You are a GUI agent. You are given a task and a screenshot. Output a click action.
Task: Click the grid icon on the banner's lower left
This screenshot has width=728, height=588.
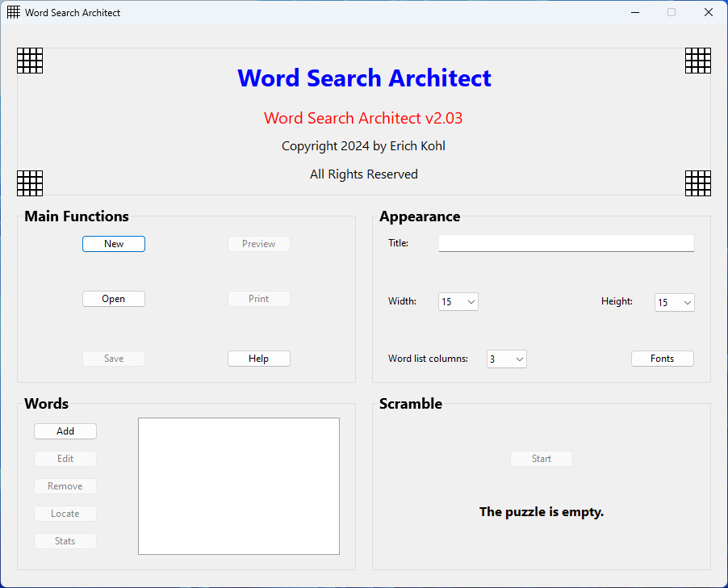point(29,183)
